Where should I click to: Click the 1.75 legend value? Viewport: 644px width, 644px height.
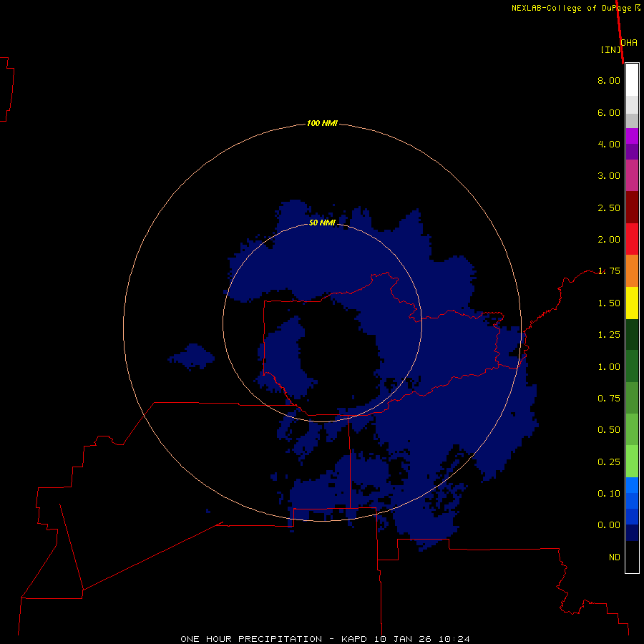point(609,271)
